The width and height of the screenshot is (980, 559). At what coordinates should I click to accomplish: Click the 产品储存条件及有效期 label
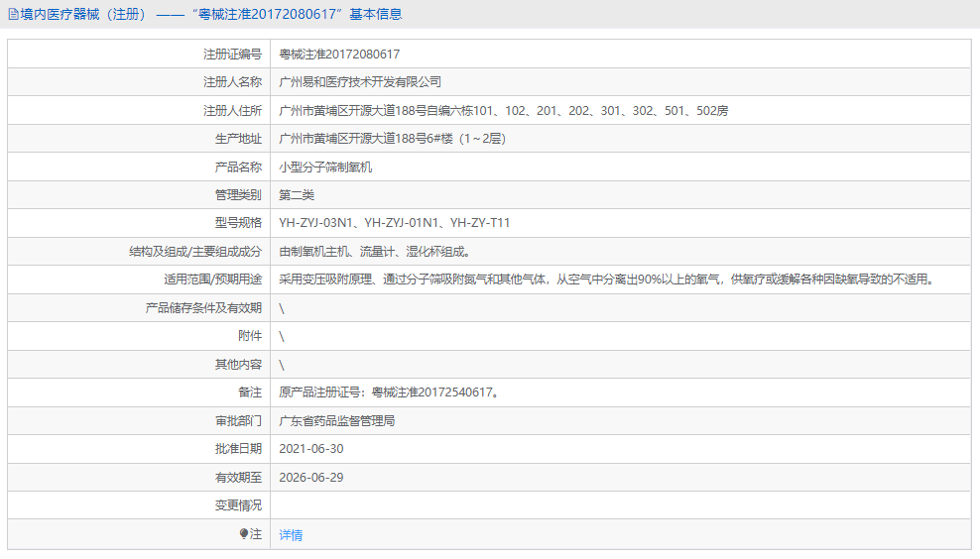click(x=203, y=308)
